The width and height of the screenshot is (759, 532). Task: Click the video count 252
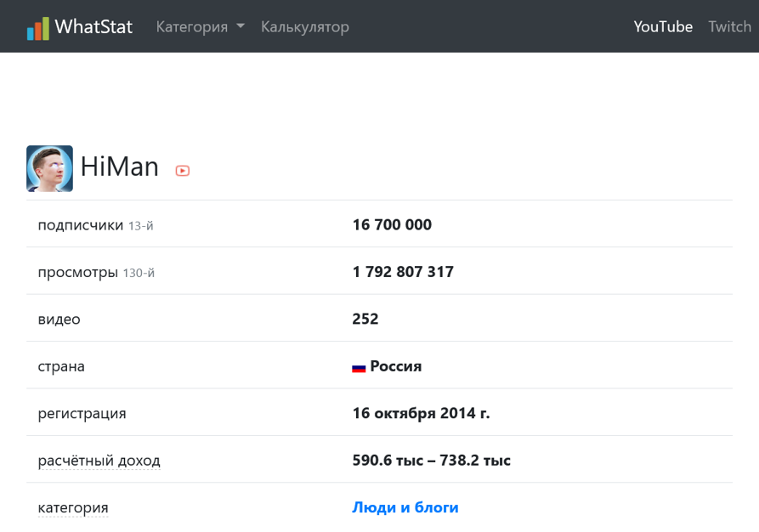point(365,320)
